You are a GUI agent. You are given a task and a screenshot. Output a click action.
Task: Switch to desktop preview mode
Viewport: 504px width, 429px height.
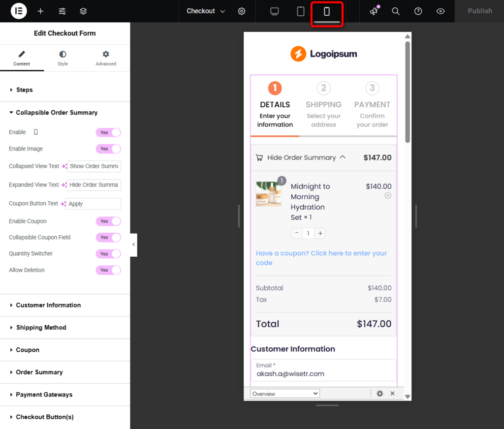pyautogui.click(x=274, y=11)
